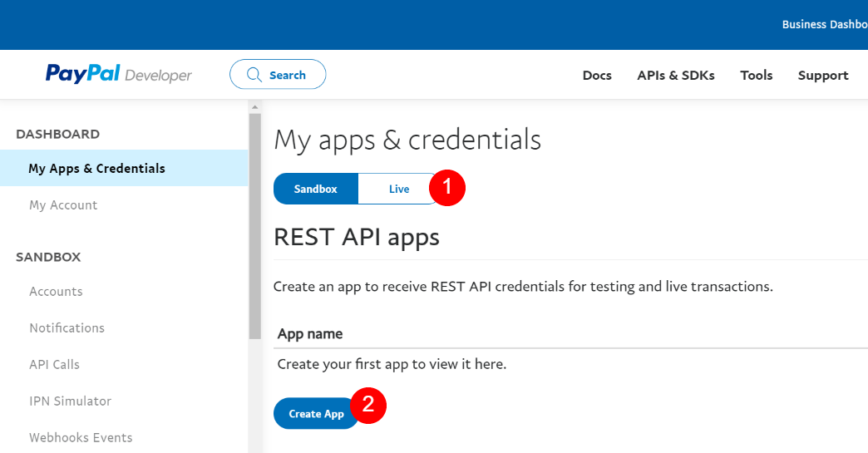Click the My apps & credentials title
The height and width of the screenshot is (453, 868).
tap(407, 140)
